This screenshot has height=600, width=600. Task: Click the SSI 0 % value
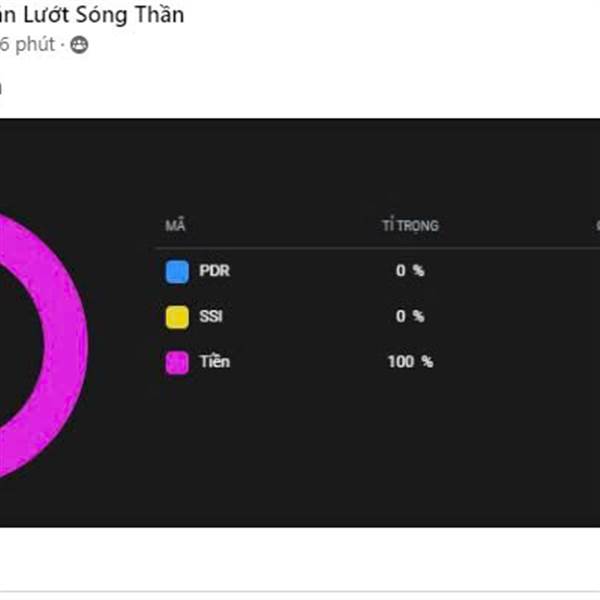pos(410,316)
